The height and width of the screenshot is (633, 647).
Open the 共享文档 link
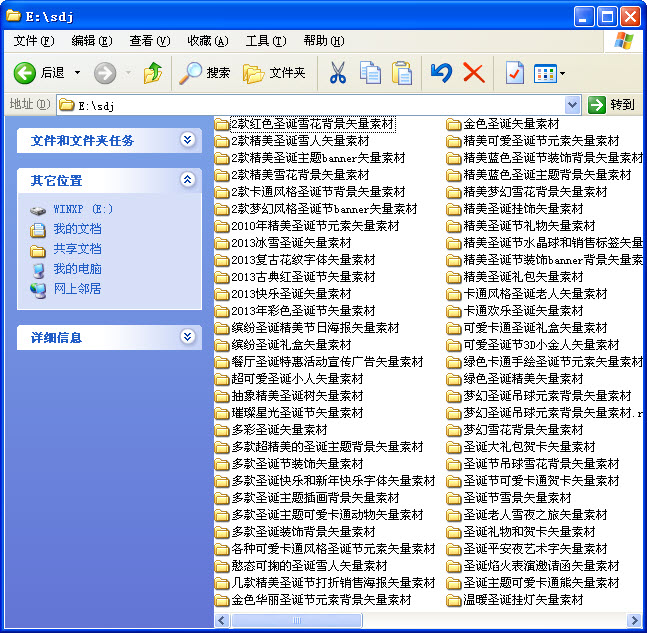(77, 249)
